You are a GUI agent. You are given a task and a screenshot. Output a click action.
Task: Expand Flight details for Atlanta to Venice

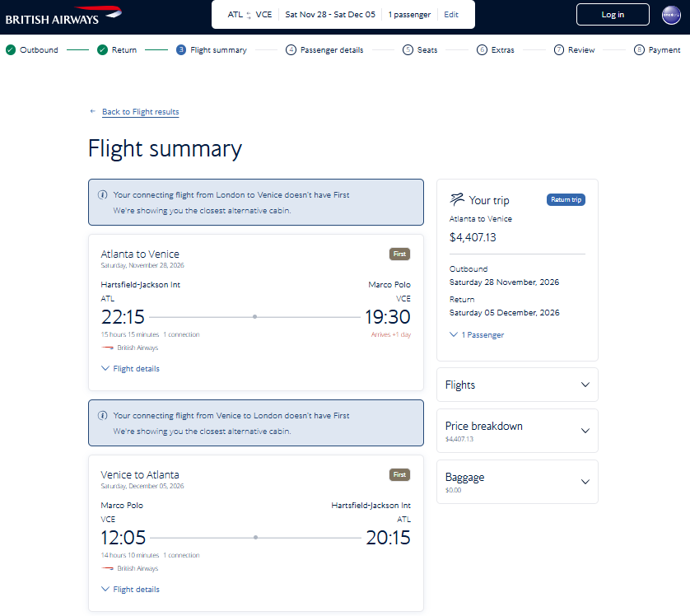point(130,369)
